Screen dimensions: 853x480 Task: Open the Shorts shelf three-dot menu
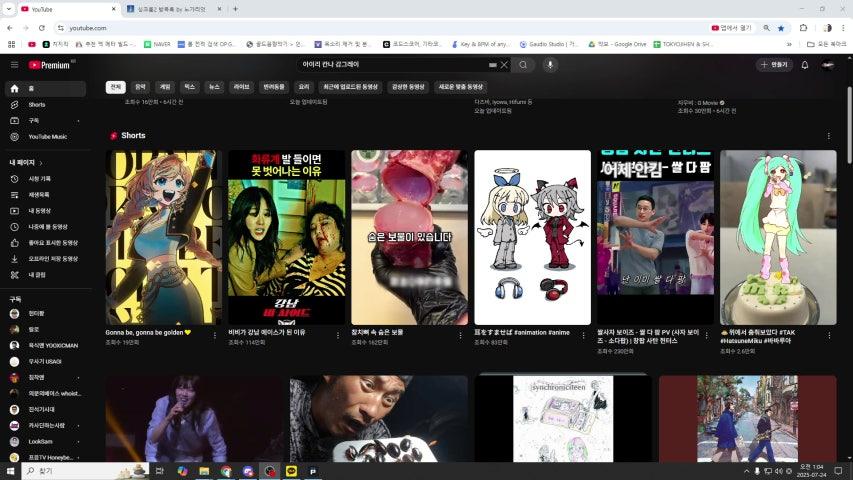click(829, 136)
